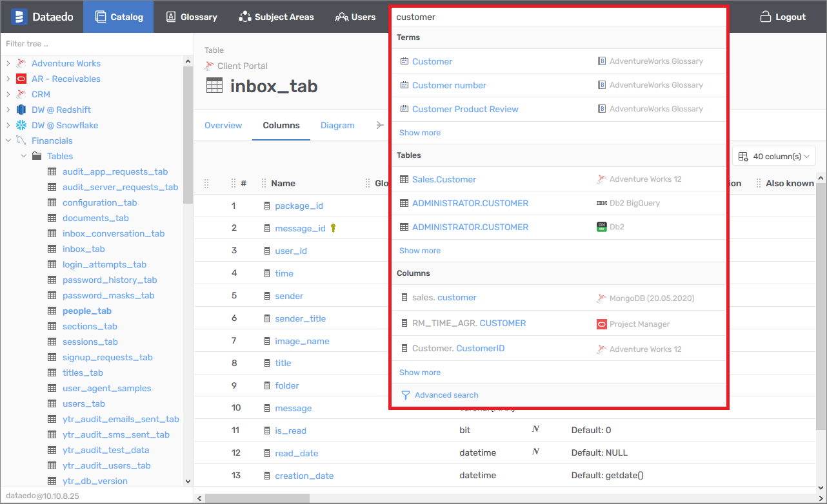Expand the Adventure Works tree node

coord(8,63)
